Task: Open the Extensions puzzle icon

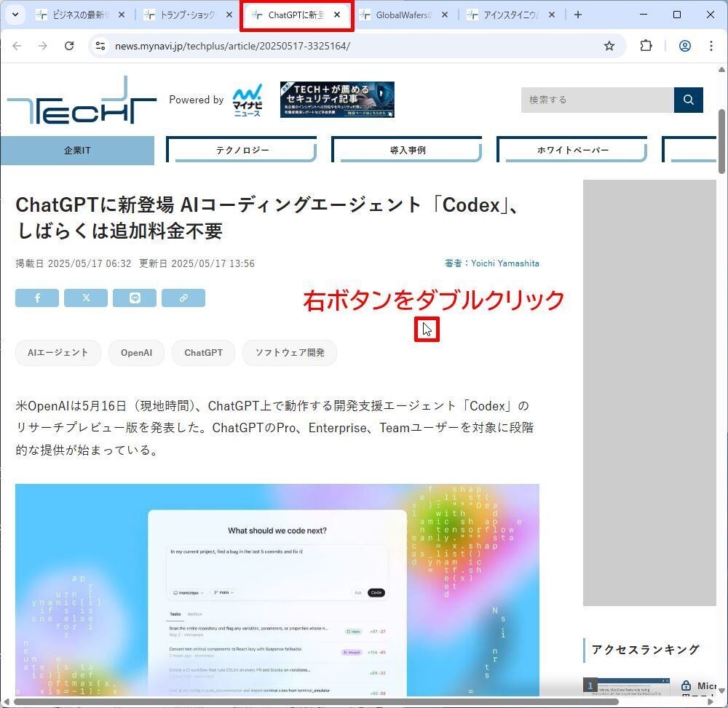Action: point(646,46)
